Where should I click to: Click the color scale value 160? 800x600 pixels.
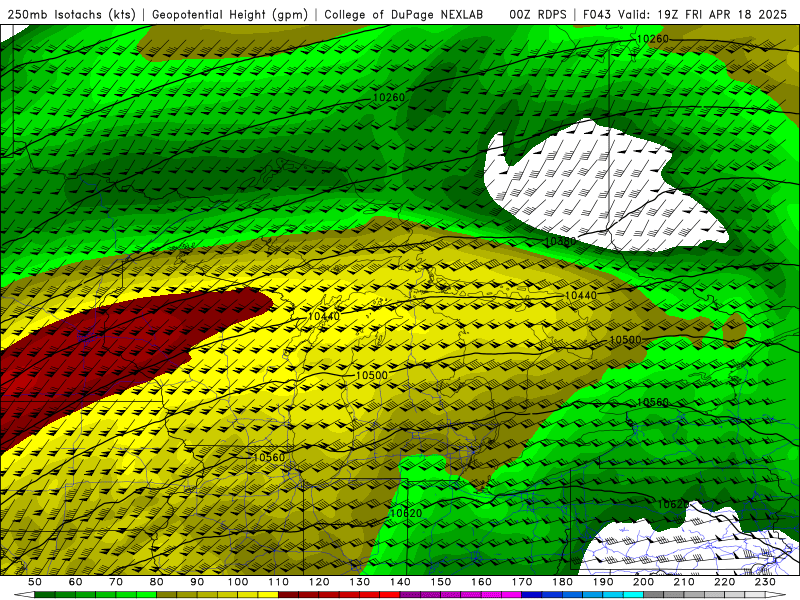pos(481,582)
